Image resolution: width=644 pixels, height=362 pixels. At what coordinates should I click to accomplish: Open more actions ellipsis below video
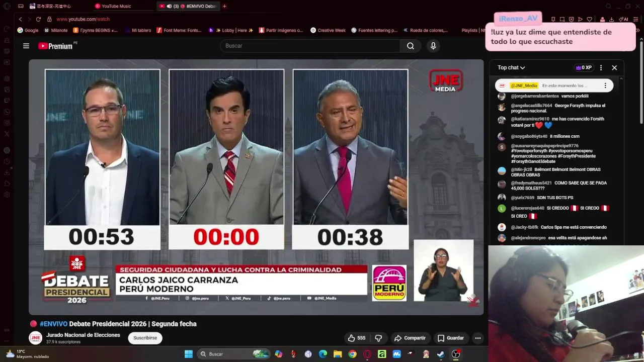point(478,338)
